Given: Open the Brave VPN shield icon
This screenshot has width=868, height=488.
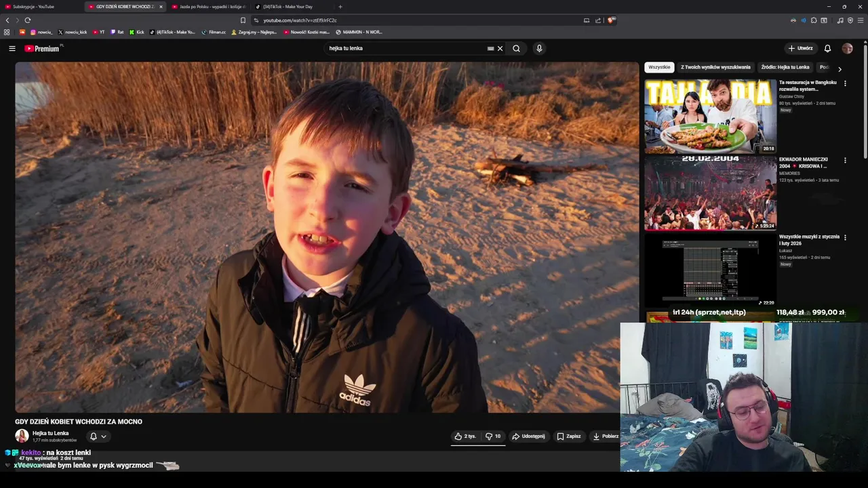Looking at the screenshot, I should [x=850, y=20].
